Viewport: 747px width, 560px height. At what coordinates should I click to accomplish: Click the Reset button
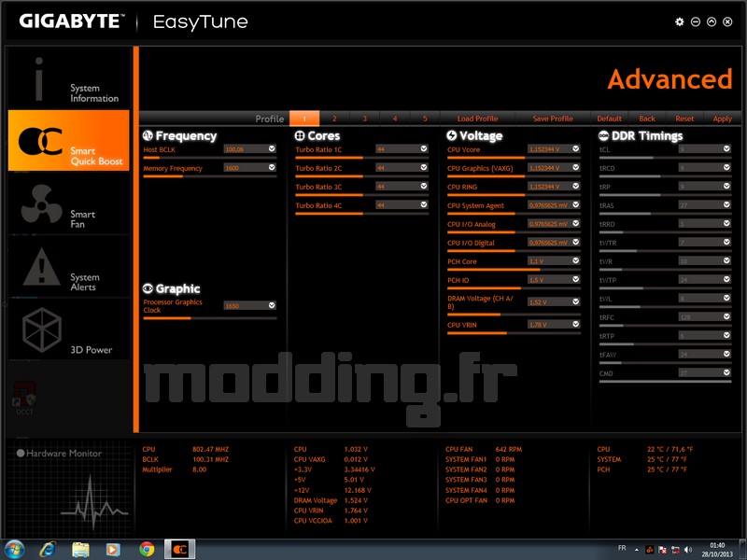point(684,119)
